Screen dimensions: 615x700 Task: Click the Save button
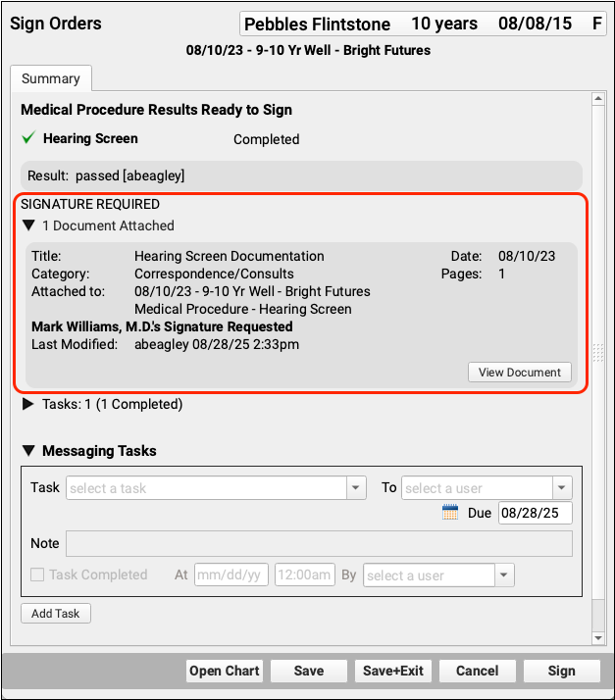click(309, 671)
